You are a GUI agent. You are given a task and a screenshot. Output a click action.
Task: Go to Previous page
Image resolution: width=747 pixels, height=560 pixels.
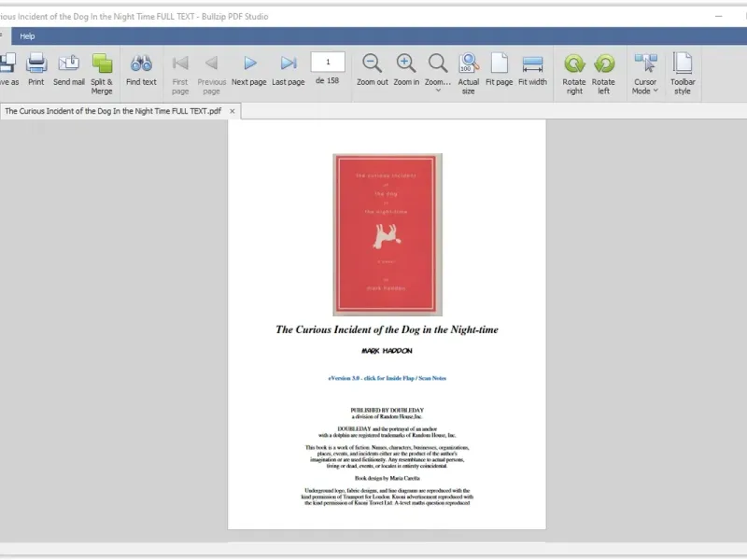[x=212, y=74]
